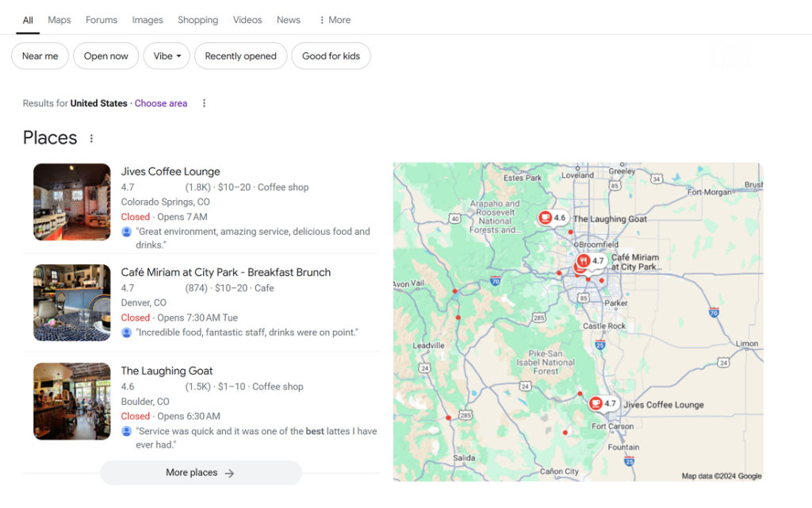The height and width of the screenshot is (508, 812).
Task: Apply the Near me filter
Action: (x=40, y=56)
